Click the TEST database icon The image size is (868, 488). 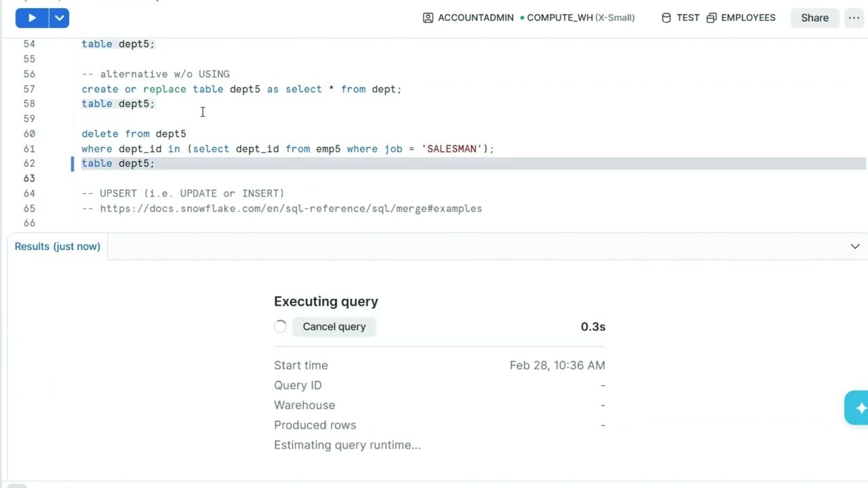click(x=667, y=18)
